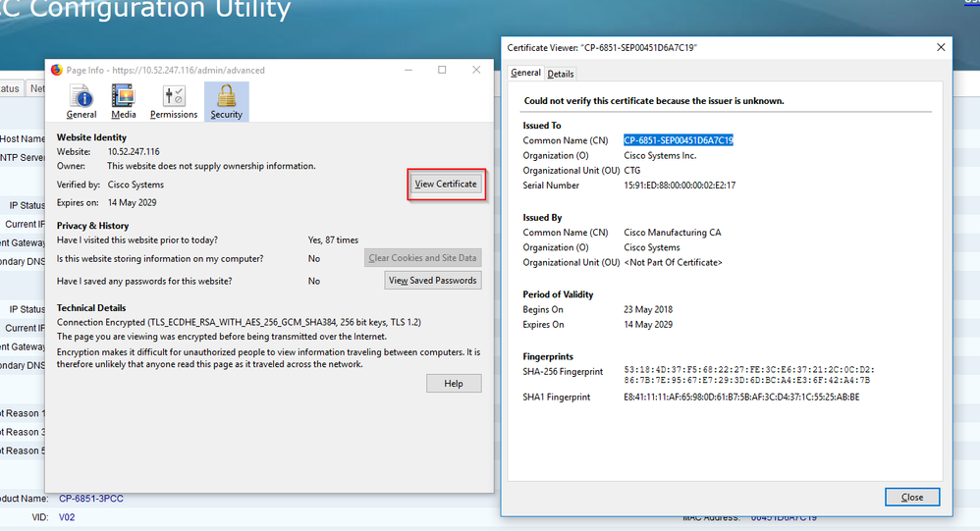
Task: Open the General tab in Page Info
Action: click(82, 102)
